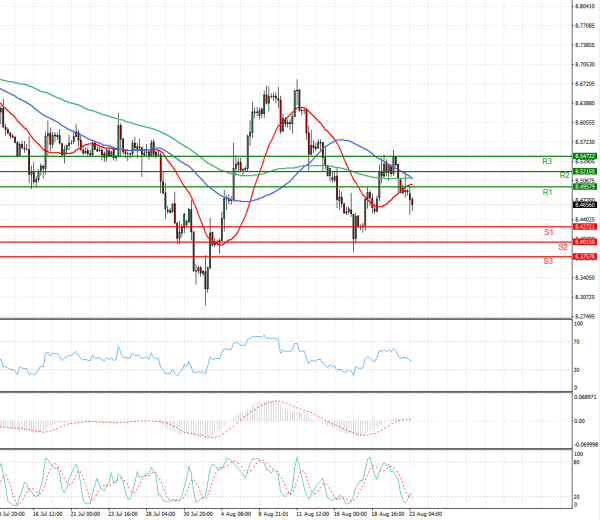Click the 21 Jul 00:00 time label

(x=85, y=514)
